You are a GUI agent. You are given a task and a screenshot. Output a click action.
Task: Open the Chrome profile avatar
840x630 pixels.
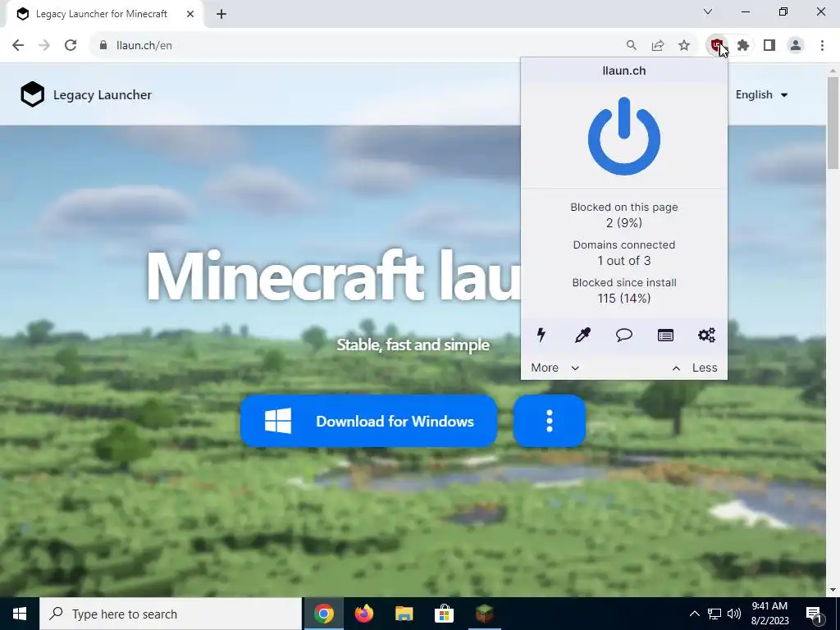click(x=796, y=46)
